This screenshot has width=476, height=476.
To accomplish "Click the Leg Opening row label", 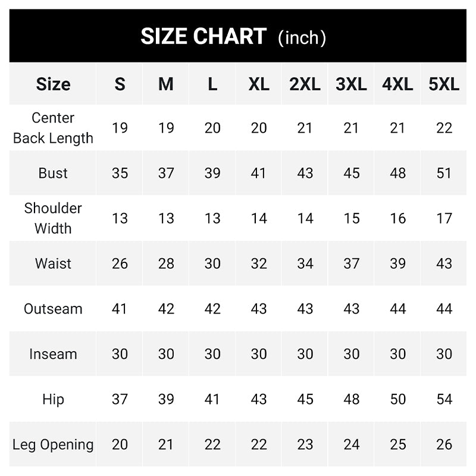I will pos(53,444).
